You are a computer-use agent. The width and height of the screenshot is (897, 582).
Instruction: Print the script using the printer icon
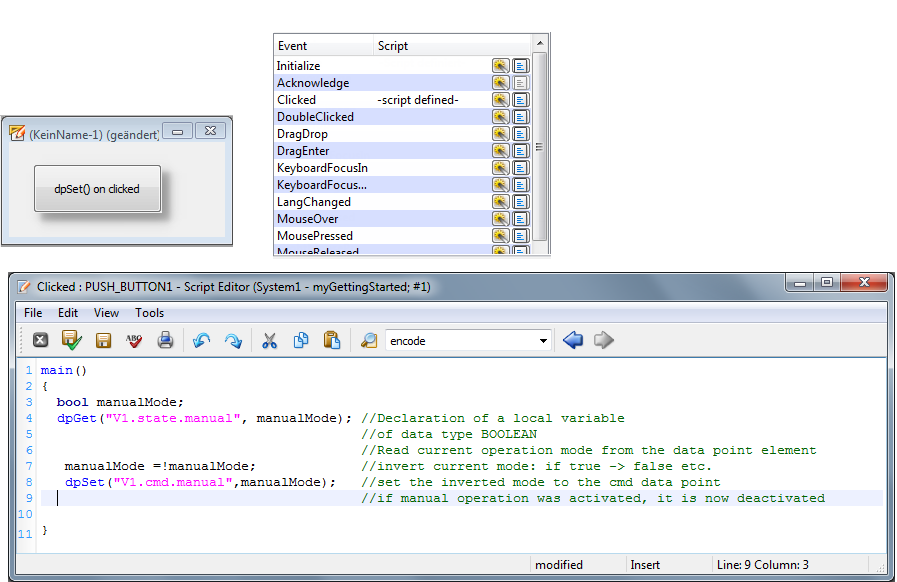point(166,341)
